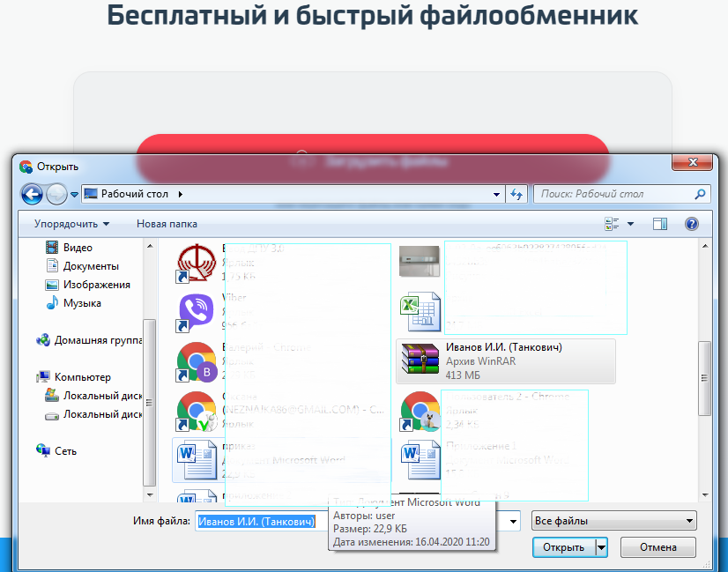Screen dimensions: 728x572
Task: Click up arrow of navigation pane scrollbar
Action: pyautogui.click(x=150, y=246)
